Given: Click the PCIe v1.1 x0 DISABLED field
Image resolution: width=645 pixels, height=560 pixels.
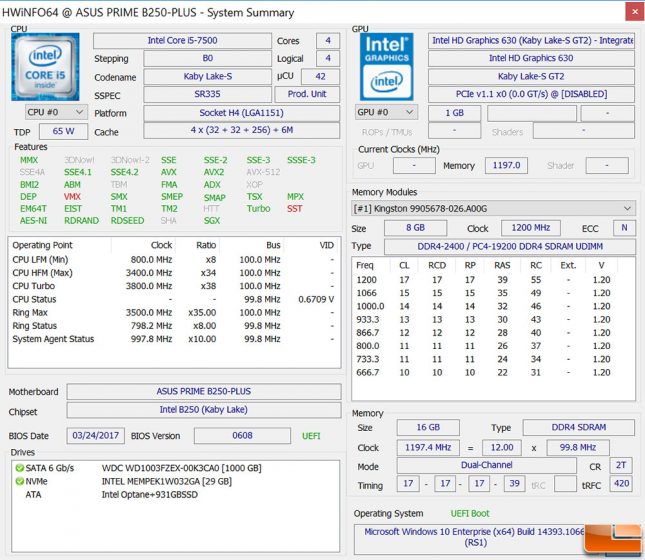Looking at the screenshot, I should coord(531,94).
